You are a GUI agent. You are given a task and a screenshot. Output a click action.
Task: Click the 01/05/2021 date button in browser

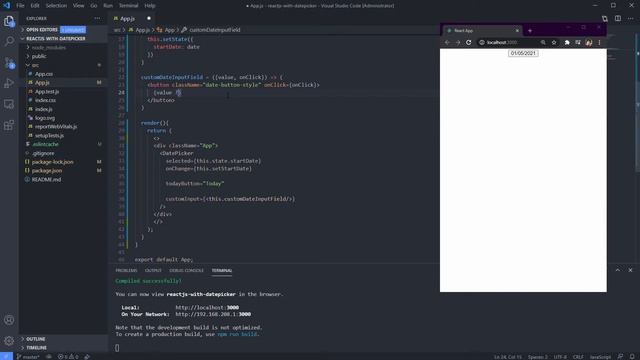tap(523, 53)
